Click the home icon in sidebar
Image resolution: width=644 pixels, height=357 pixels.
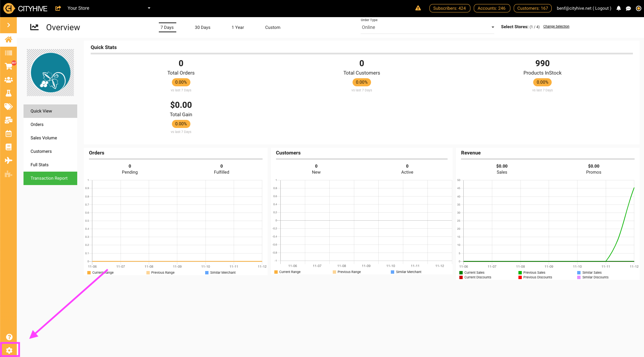9,39
